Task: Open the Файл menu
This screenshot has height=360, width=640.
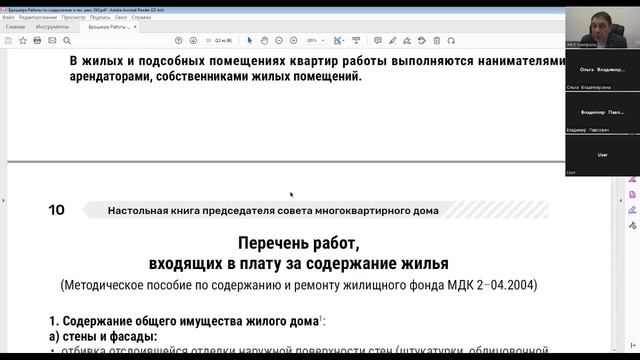Action: click(8, 18)
